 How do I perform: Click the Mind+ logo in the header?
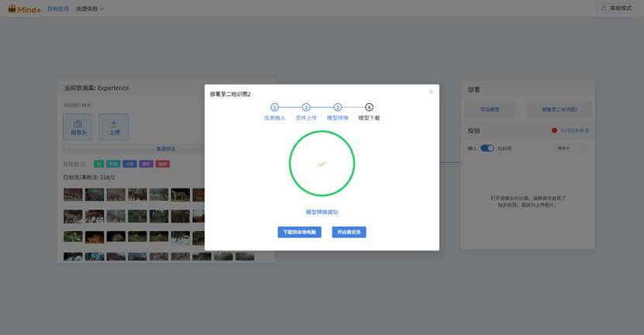point(23,9)
